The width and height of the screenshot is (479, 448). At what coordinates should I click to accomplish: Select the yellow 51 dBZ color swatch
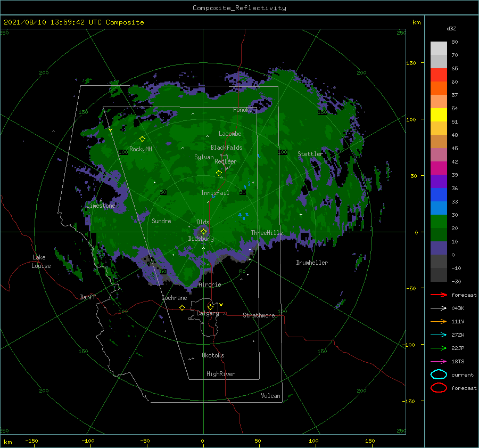pos(439,115)
